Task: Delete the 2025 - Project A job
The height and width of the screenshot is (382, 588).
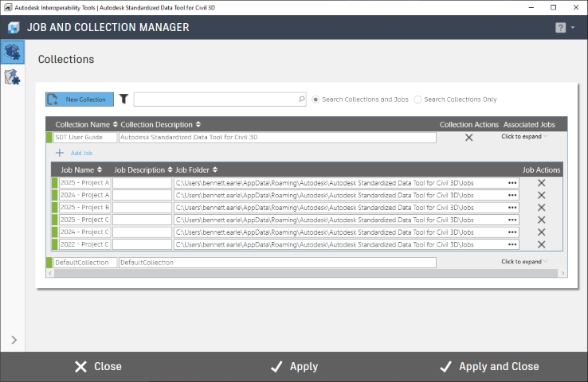Action: click(x=541, y=183)
